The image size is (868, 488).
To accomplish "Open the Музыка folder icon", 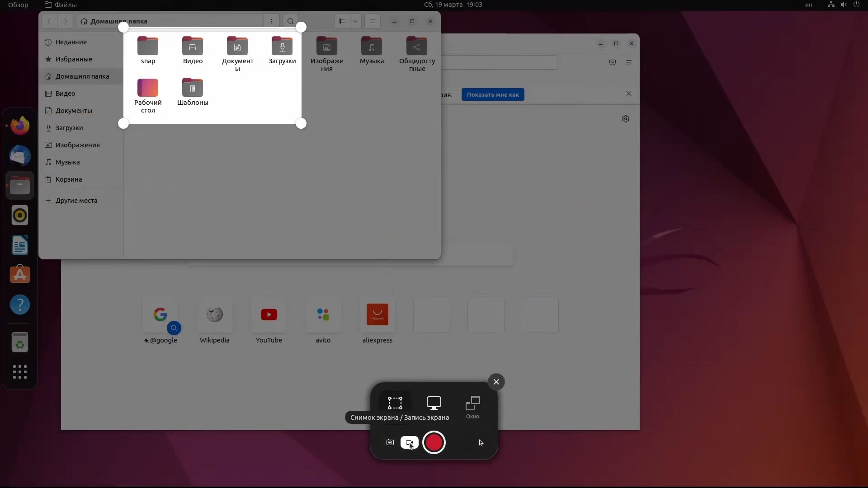I will coord(372,51).
